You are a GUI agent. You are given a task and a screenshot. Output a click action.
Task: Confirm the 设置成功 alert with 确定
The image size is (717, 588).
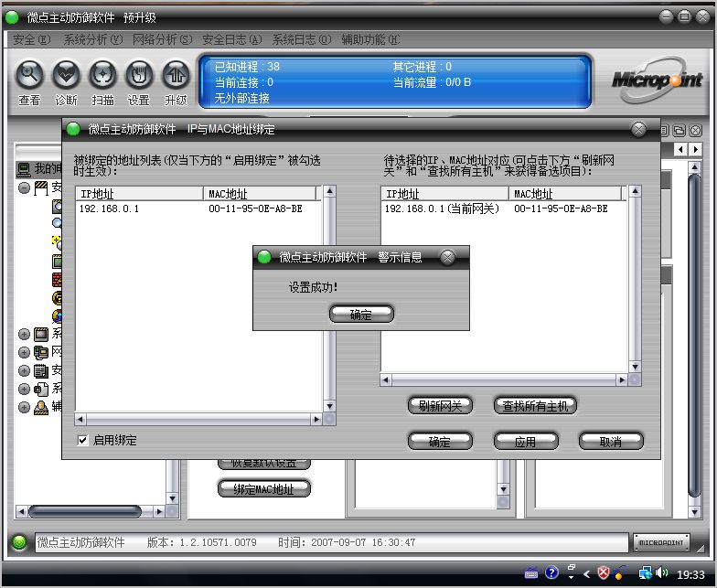click(x=361, y=315)
